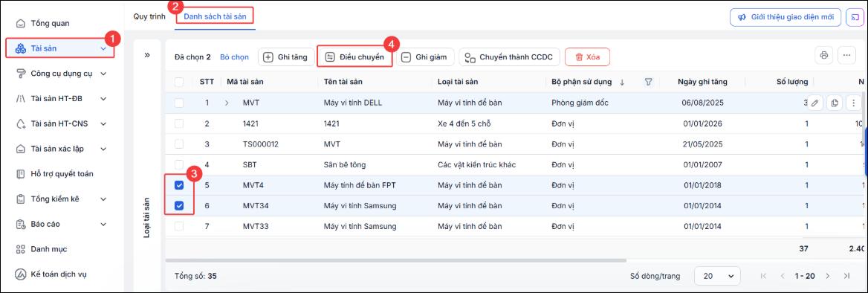
Task: Click the Tên tài sản column header
Action: (x=343, y=82)
